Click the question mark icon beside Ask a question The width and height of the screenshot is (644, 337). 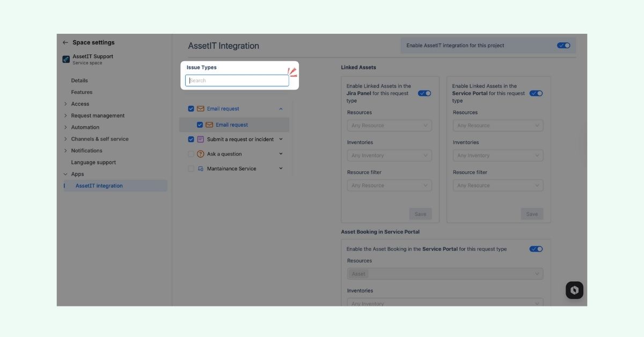coord(200,153)
